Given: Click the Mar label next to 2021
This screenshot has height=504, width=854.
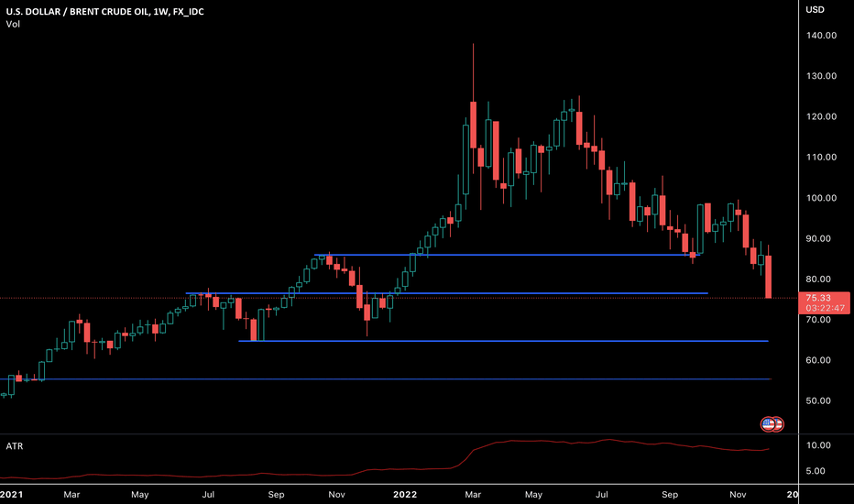Looking at the screenshot, I should click(x=71, y=494).
